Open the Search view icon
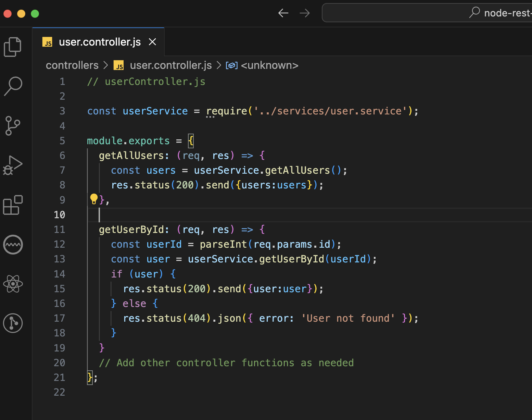Viewport: 532px width, 420px height. [13, 86]
